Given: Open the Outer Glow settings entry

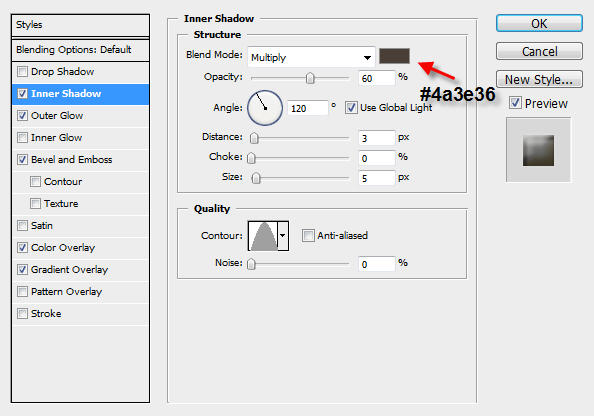Looking at the screenshot, I should pos(57,116).
